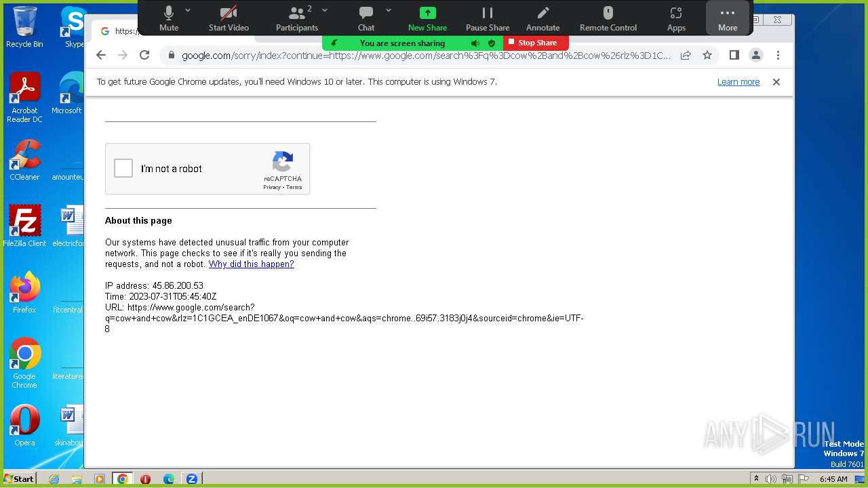Click the Windows Start button

click(19, 479)
